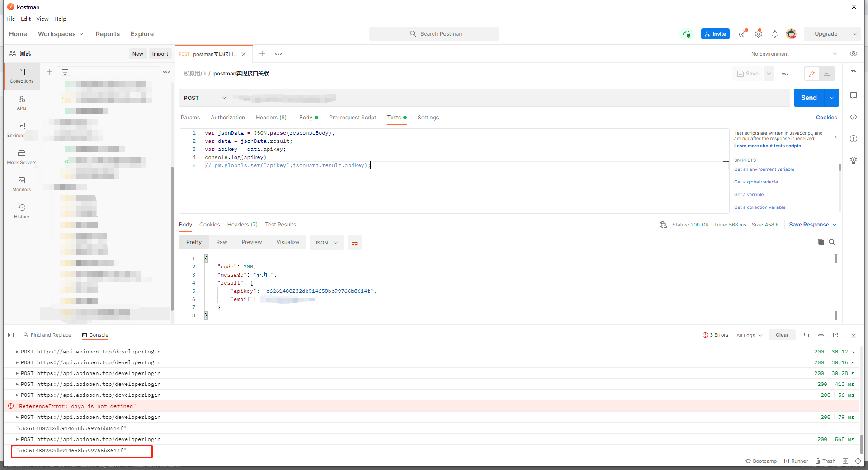Image resolution: width=868 pixels, height=470 pixels.
Task: Open documentation icon in right sidebar
Action: [x=854, y=74]
